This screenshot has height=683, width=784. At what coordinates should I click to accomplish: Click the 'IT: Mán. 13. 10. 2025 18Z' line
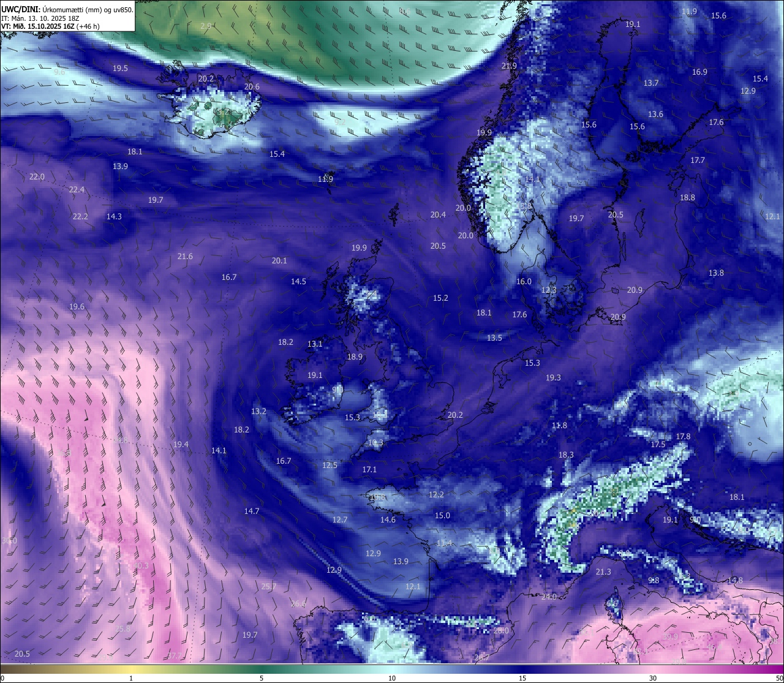point(40,18)
